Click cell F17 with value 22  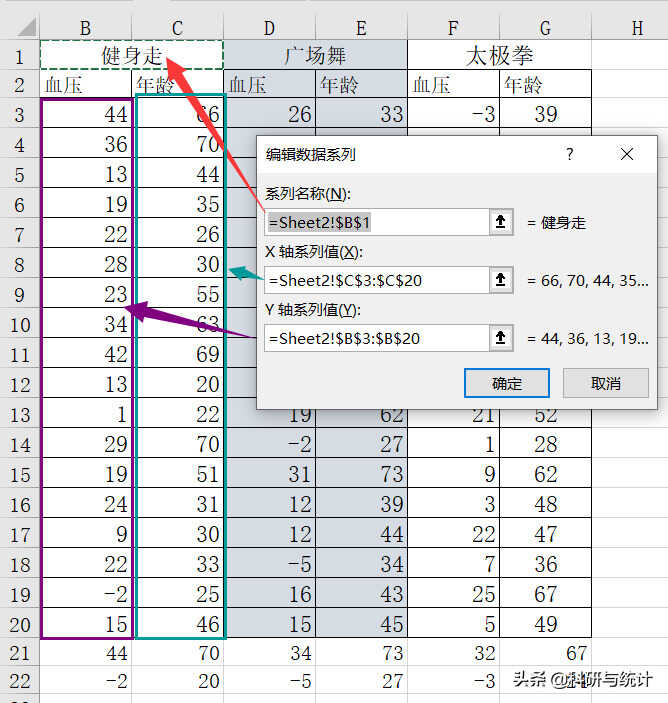coord(453,534)
